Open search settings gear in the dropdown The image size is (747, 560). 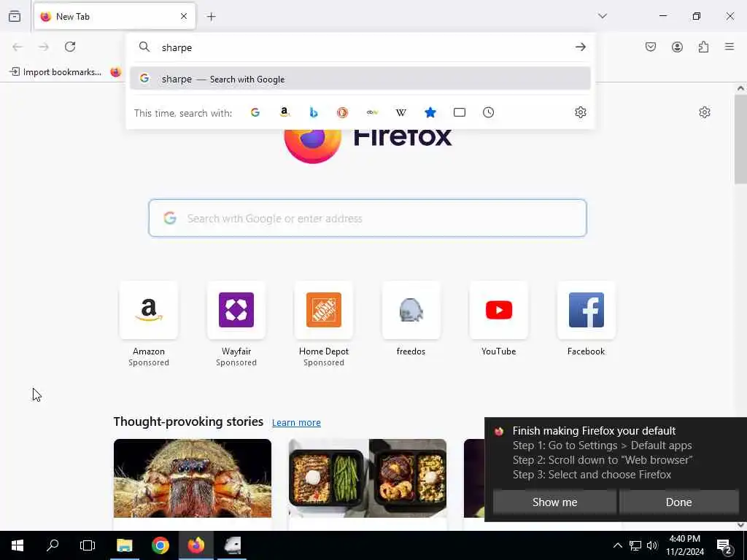(580, 112)
